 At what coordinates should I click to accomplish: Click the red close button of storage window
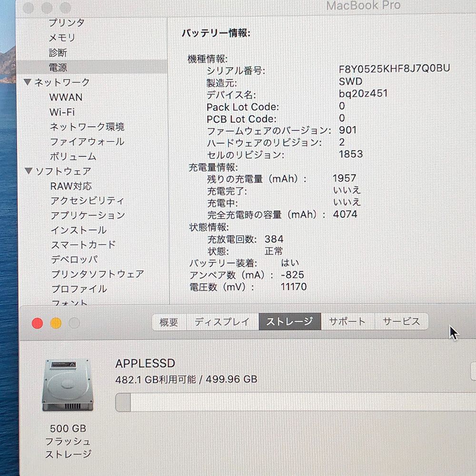[37, 323]
